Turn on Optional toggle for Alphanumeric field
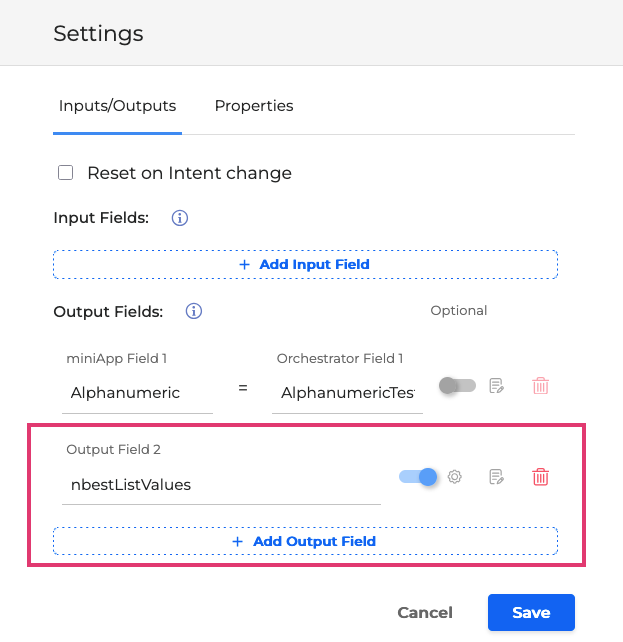Viewport: 623px width, 642px height. tap(457, 385)
